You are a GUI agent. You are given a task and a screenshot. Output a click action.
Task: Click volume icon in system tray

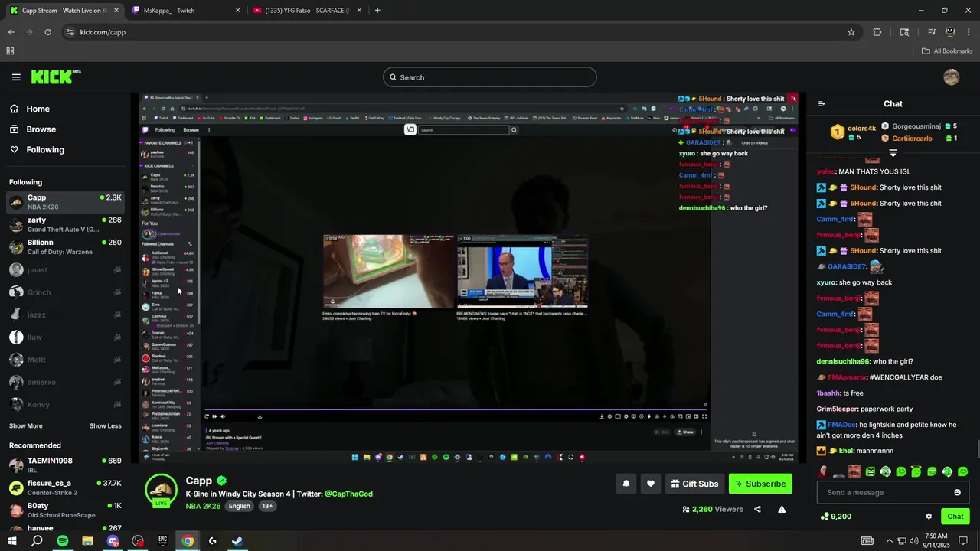tap(913, 541)
